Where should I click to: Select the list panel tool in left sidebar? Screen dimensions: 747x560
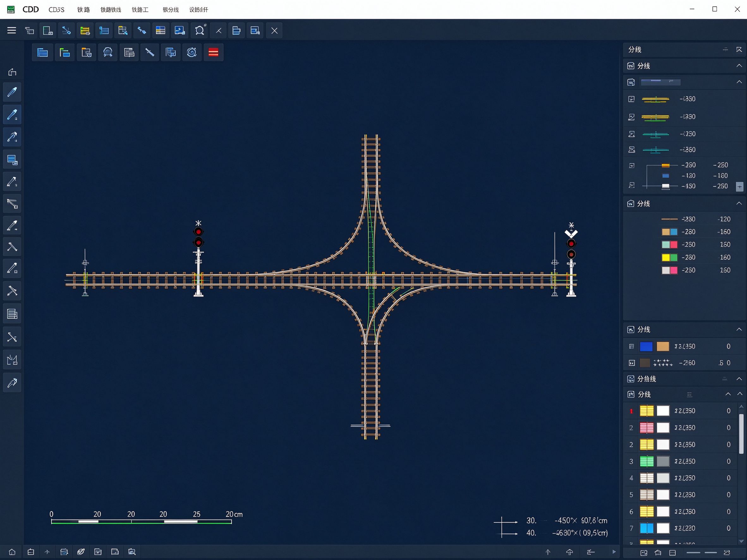pos(12,159)
